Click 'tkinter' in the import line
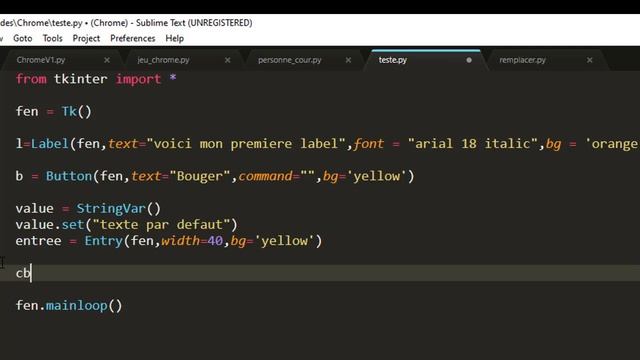 [x=80, y=79]
